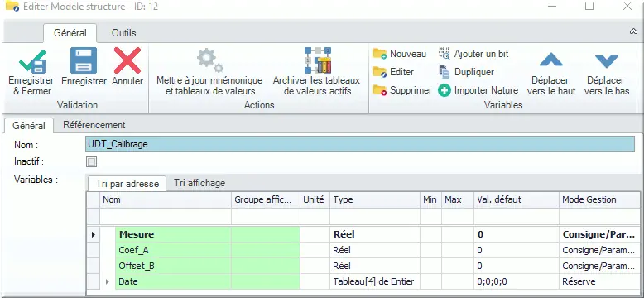Click the bold Réel cell in Mesure row

[375, 234]
